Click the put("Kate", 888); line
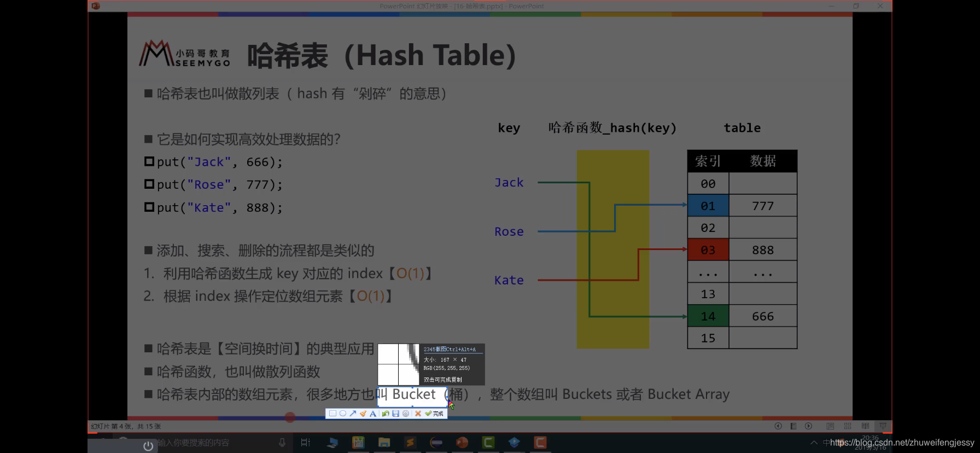This screenshot has width=980, height=453. pos(214,208)
